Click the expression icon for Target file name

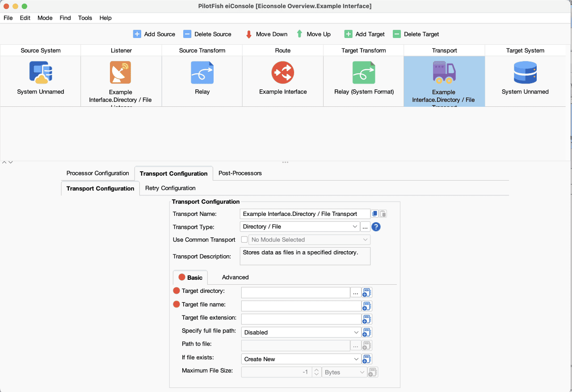(366, 306)
